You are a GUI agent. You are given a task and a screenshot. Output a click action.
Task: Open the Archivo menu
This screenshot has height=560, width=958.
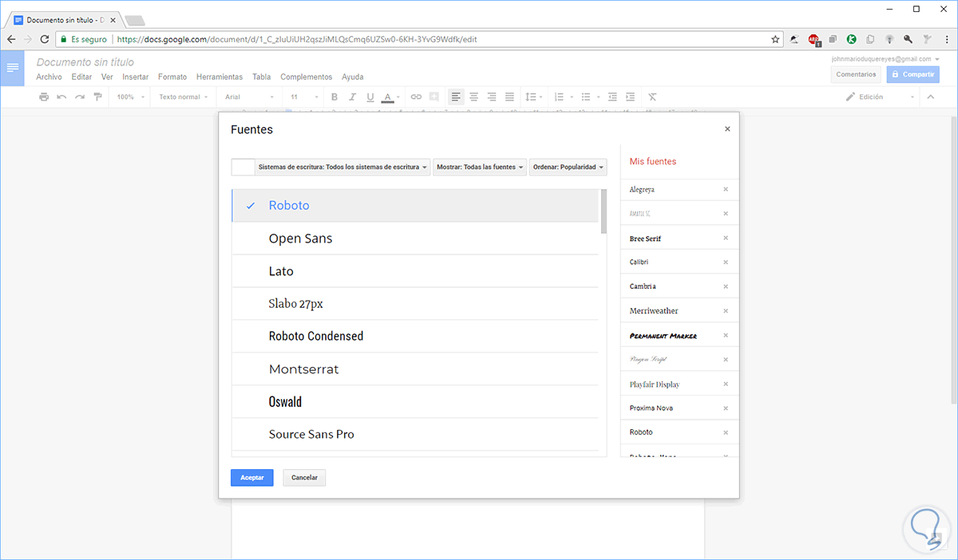point(49,77)
